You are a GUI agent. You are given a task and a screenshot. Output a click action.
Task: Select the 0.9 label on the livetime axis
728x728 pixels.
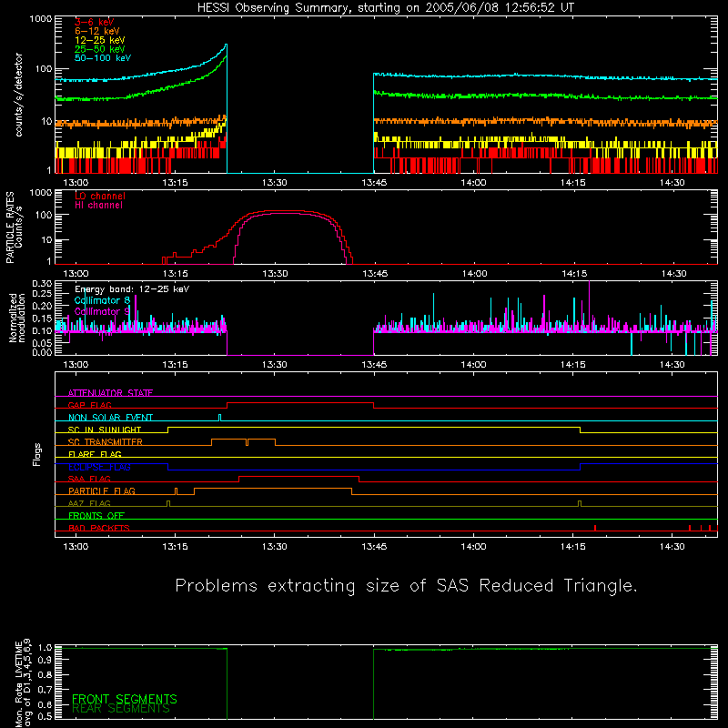[x=45, y=660]
